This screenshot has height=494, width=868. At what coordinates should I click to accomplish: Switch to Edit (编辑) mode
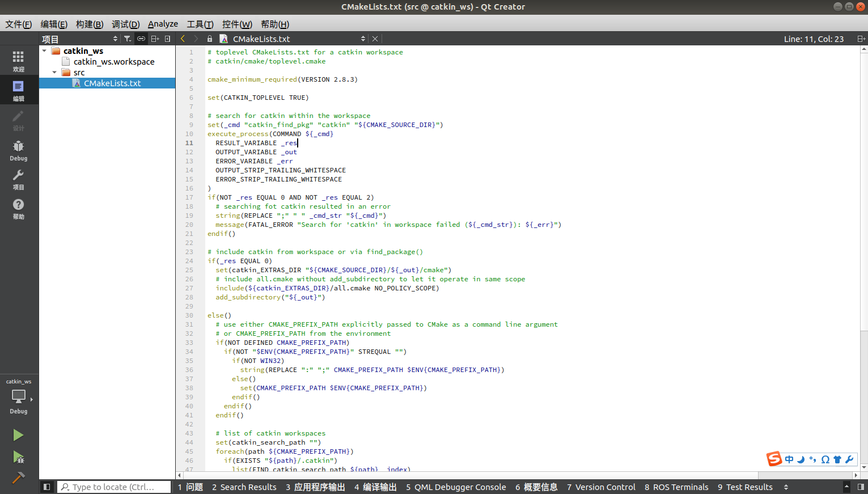click(x=19, y=90)
